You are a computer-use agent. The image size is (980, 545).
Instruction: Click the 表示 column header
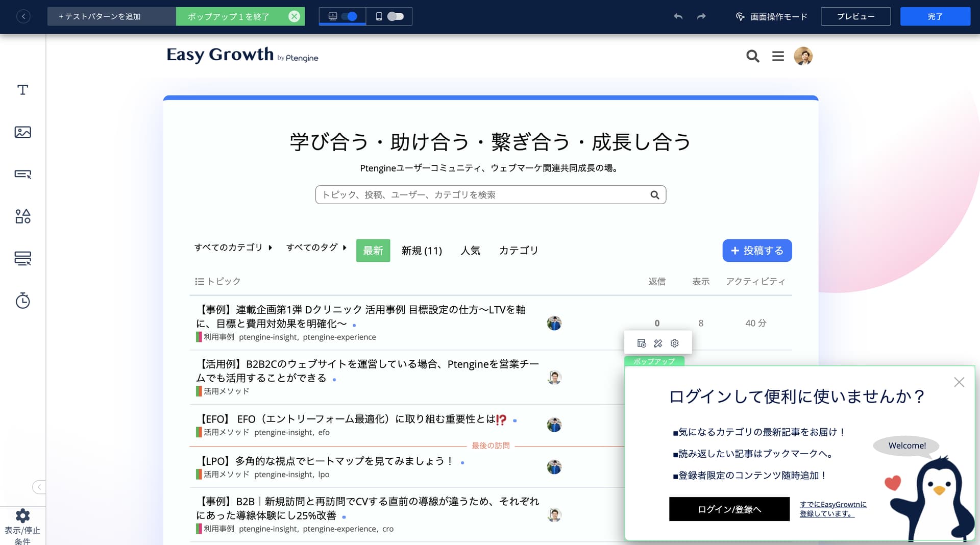[701, 281]
